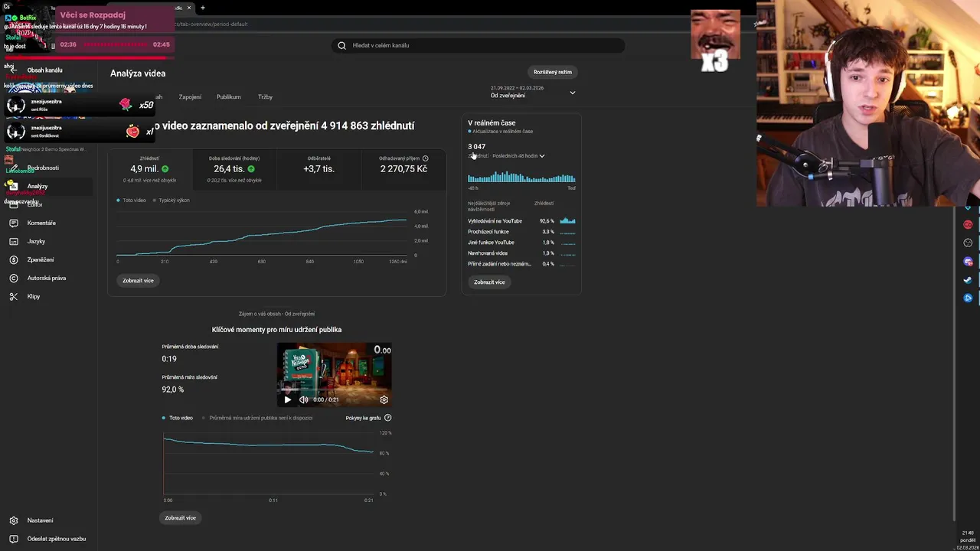This screenshot has width=980, height=551.
Task: Click the Pokyny ke grafu link
Action: pyautogui.click(x=363, y=418)
